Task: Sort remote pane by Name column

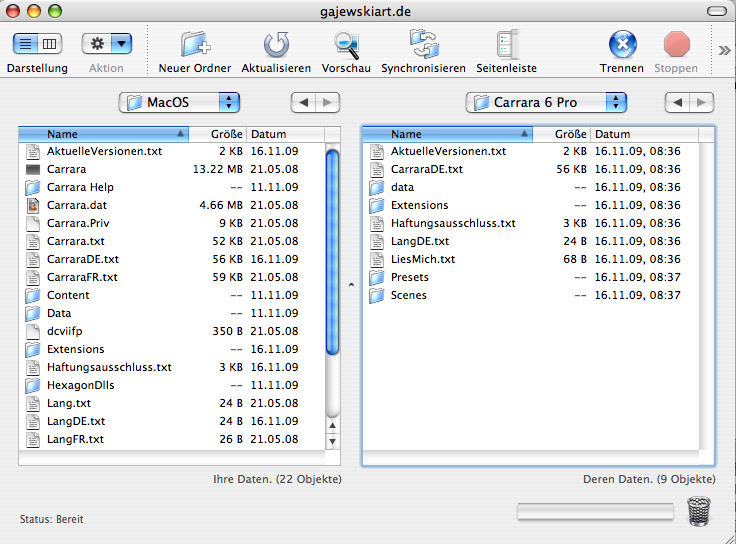Action: coord(448,134)
